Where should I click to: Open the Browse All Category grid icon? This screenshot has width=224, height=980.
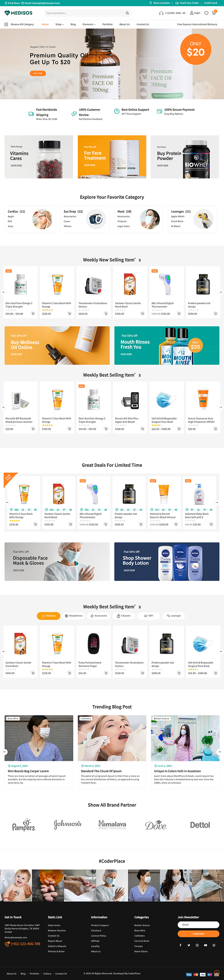click(6, 24)
